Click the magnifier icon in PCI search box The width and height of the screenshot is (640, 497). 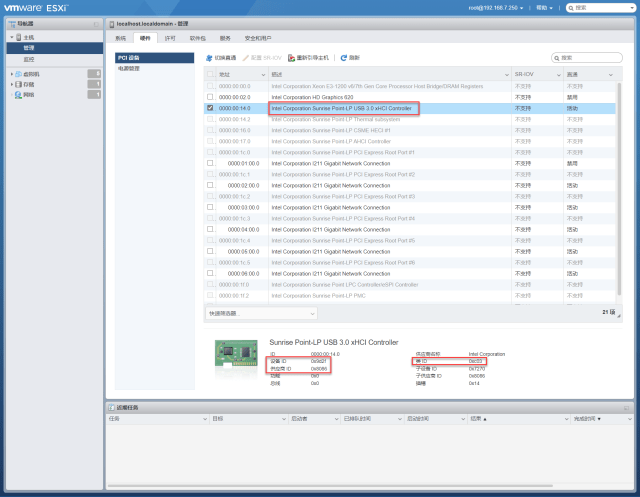(x=556, y=58)
